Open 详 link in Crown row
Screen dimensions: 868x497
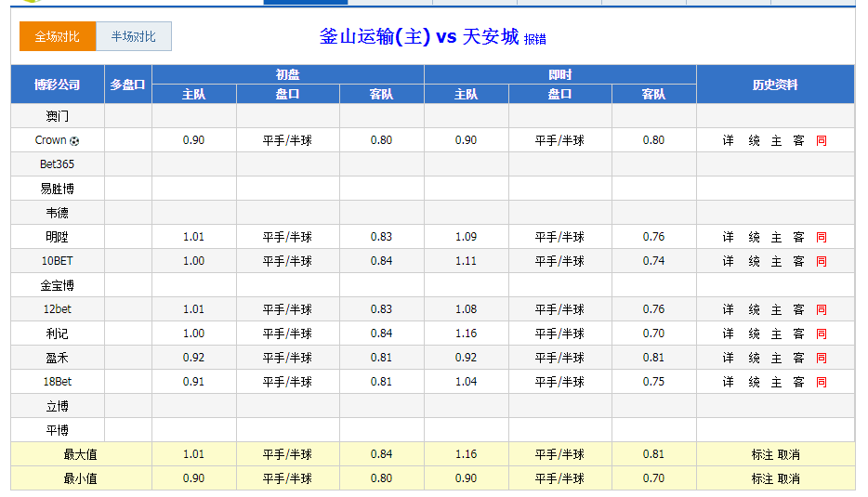tap(728, 140)
